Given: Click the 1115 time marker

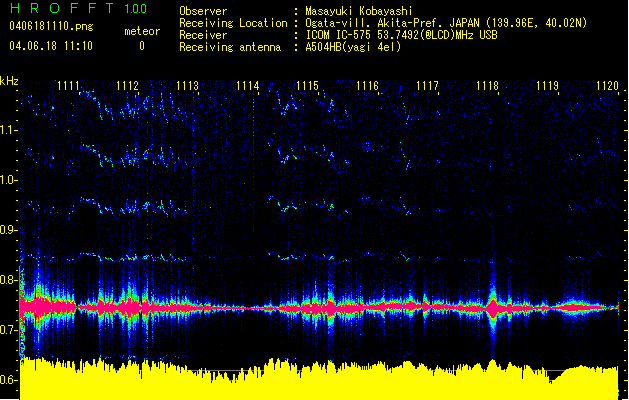Looking at the screenshot, I should tap(307, 85).
